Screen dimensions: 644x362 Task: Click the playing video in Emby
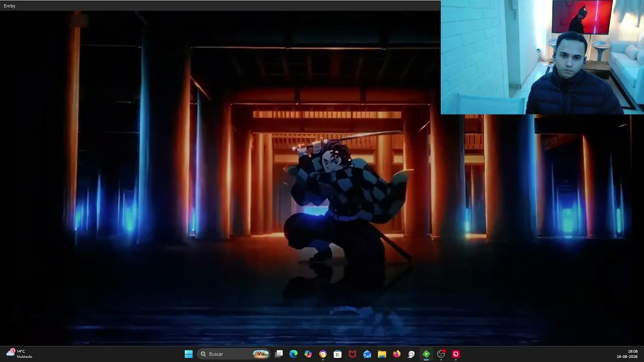pyautogui.click(x=322, y=178)
